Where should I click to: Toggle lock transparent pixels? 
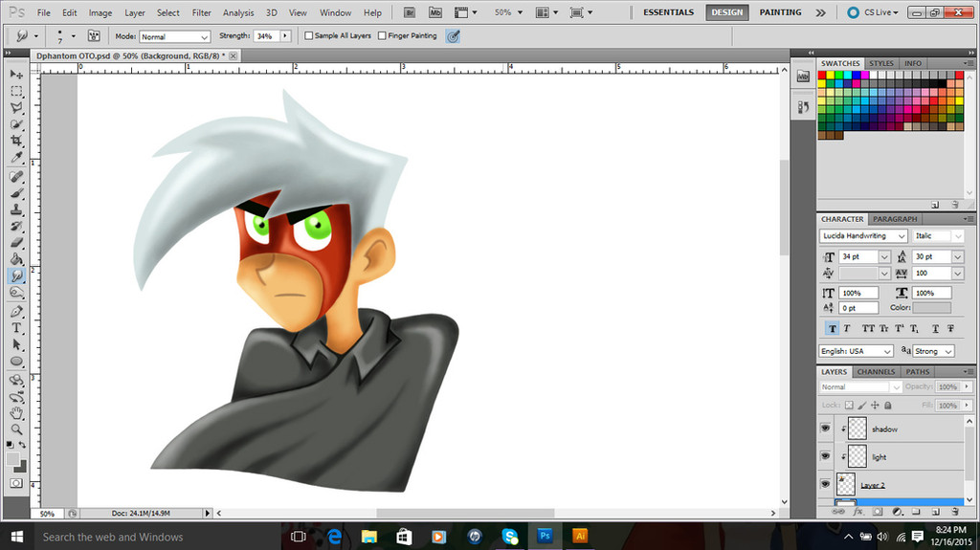pos(849,405)
